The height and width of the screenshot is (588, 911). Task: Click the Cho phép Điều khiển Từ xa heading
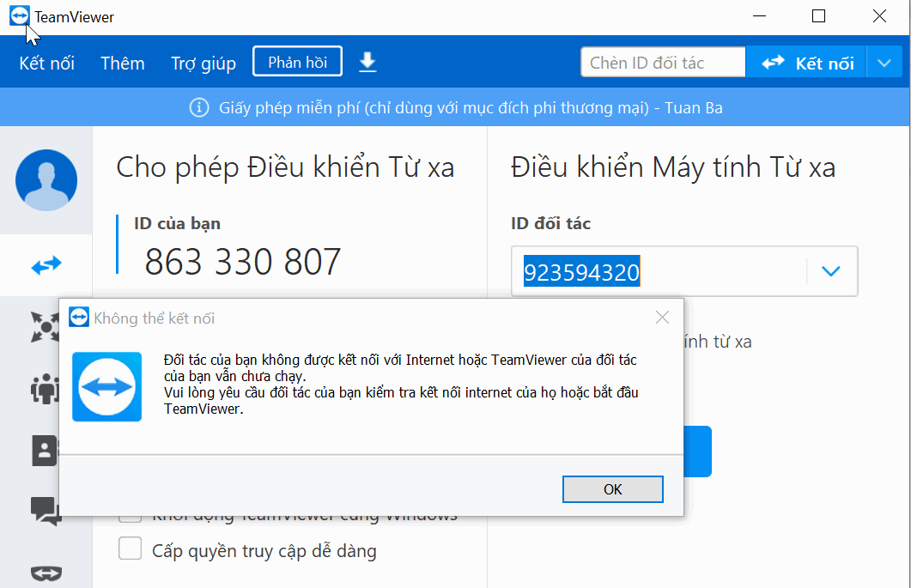[285, 167]
